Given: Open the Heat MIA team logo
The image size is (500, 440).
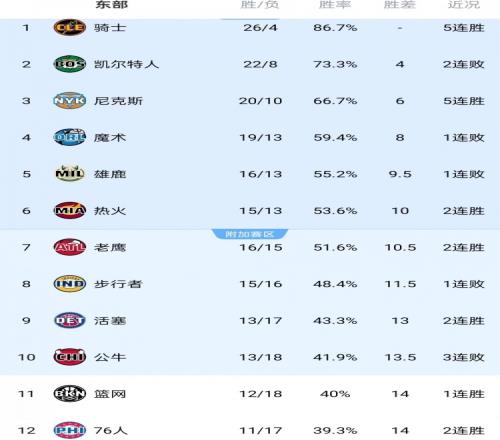Looking at the screenshot, I should click(70, 210).
